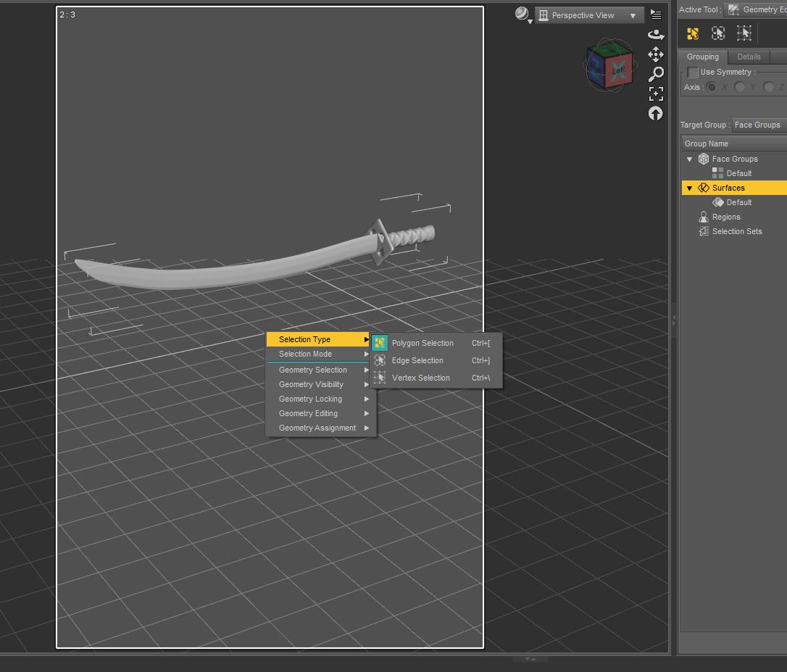Screen dimensions: 787x672
Task: Open Selection Type submenu
Action: pyautogui.click(x=318, y=339)
